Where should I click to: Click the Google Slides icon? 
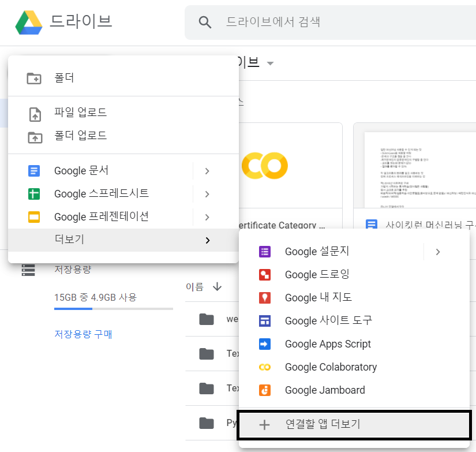34,217
